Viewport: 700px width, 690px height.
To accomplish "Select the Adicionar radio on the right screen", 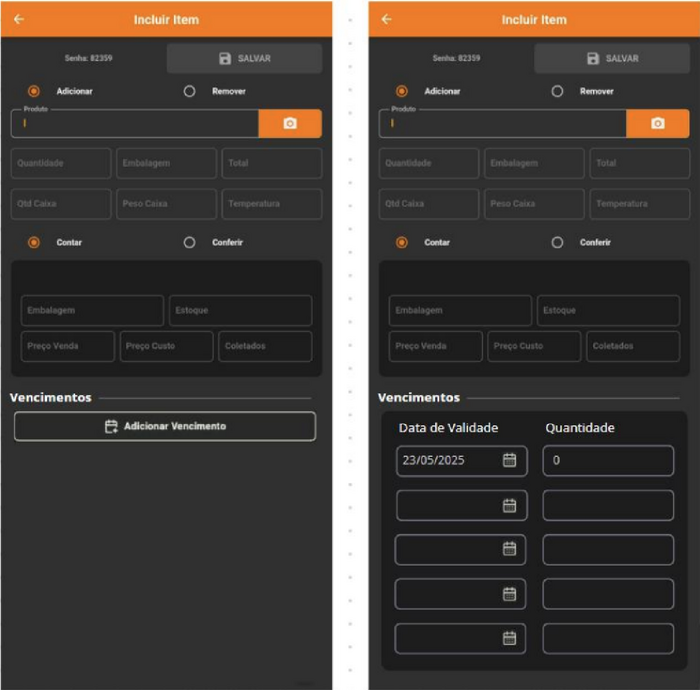I will pyautogui.click(x=402, y=91).
